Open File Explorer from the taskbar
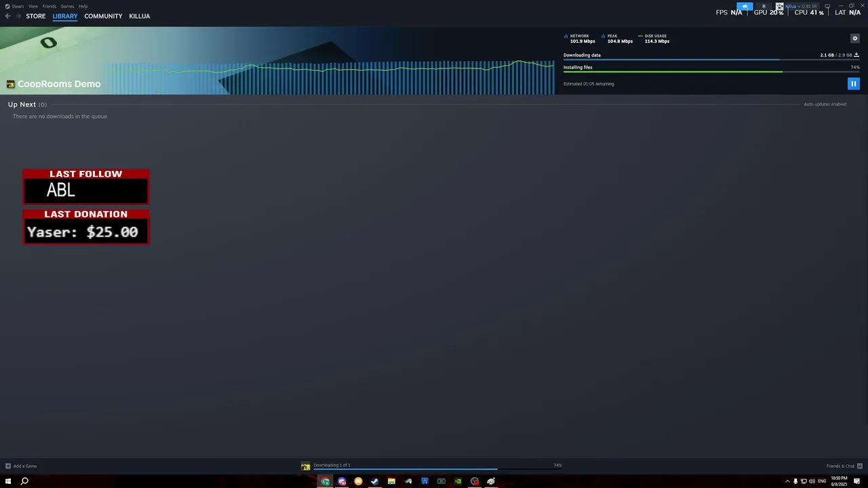 tap(391, 481)
